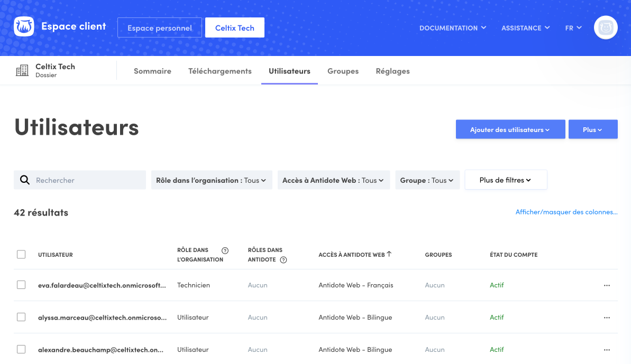Select the alexandre.beauchamp user checkbox
631x364 pixels.
pyautogui.click(x=21, y=350)
